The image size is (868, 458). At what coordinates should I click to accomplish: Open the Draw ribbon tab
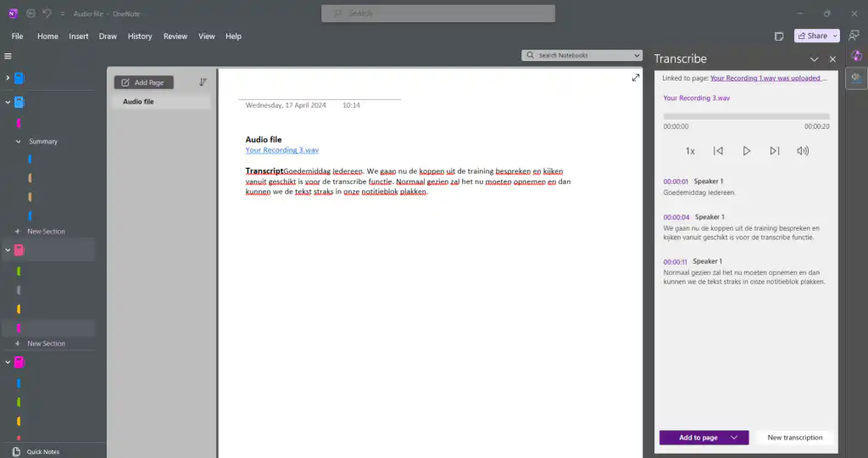pos(108,36)
